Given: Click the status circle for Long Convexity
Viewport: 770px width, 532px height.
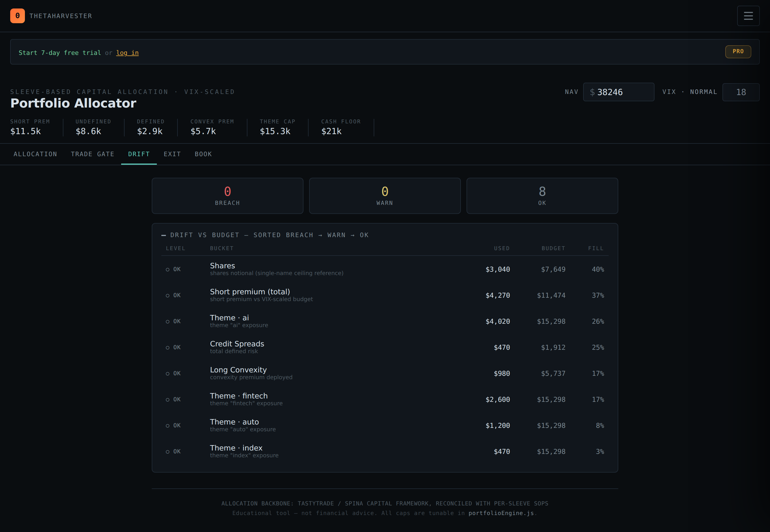Looking at the screenshot, I should [x=167, y=373].
